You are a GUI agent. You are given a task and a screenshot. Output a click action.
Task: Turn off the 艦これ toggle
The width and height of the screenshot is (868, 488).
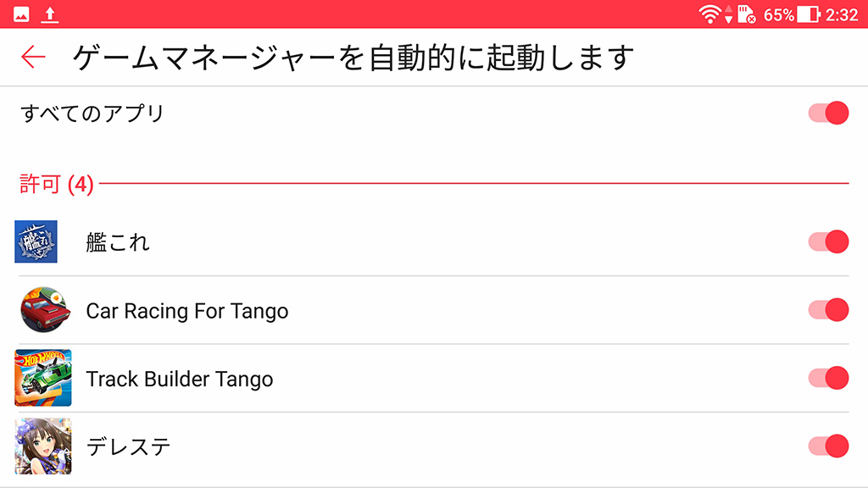point(828,241)
